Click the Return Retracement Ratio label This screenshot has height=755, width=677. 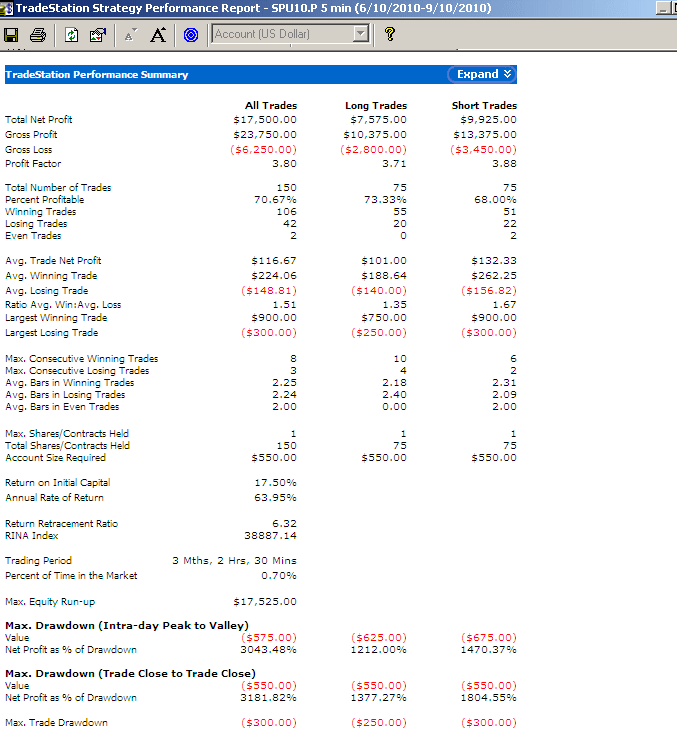pos(62,523)
